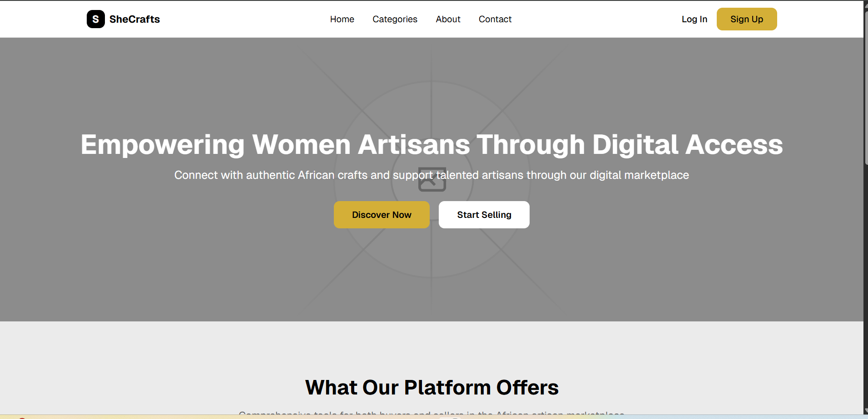Viewport: 868px width, 419px height.
Task: Go to the Home page
Action: click(x=342, y=19)
